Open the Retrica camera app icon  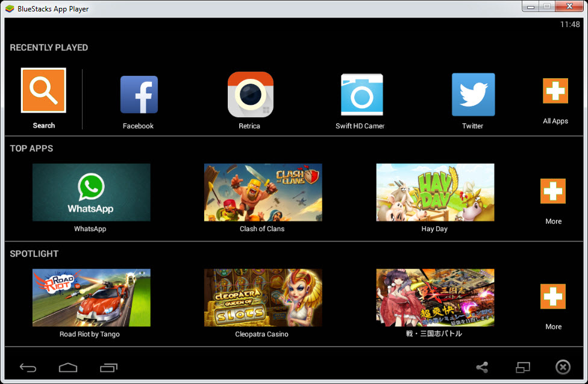click(251, 94)
